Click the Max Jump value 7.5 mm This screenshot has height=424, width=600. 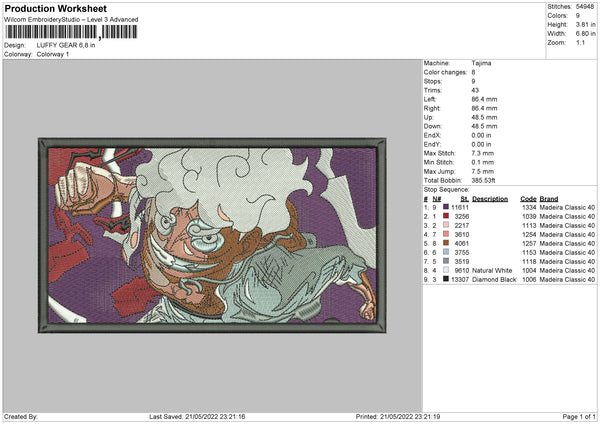coord(483,171)
